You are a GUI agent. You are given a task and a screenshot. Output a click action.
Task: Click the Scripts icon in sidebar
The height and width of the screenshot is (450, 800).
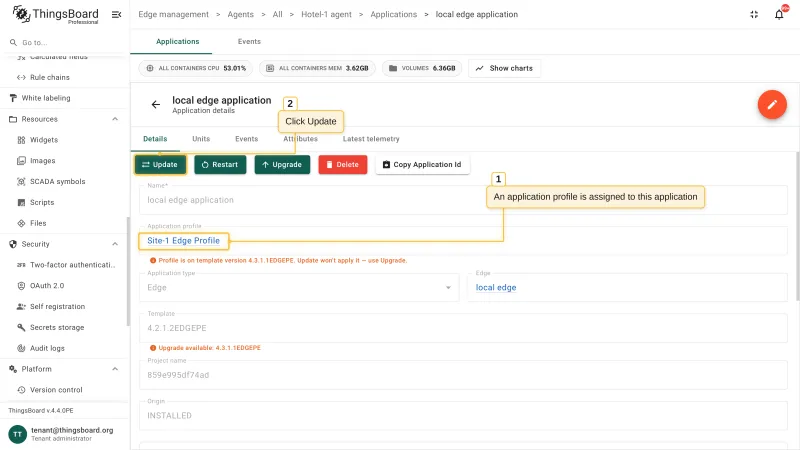[x=21, y=203]
